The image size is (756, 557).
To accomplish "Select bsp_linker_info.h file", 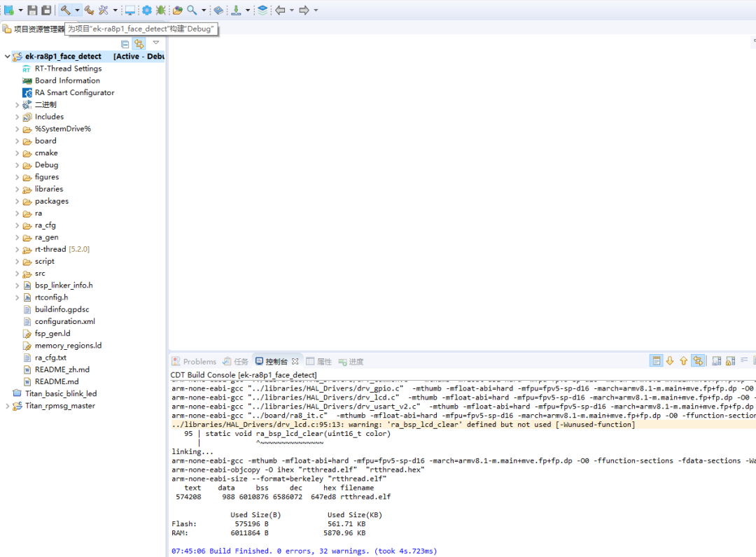I will pyautogui.click(x=64, y=285).
